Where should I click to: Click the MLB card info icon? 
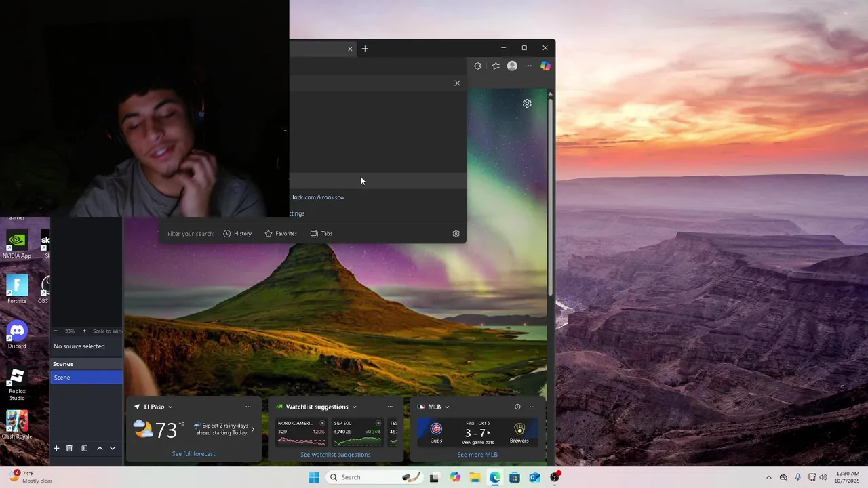[x=517, y=407]
